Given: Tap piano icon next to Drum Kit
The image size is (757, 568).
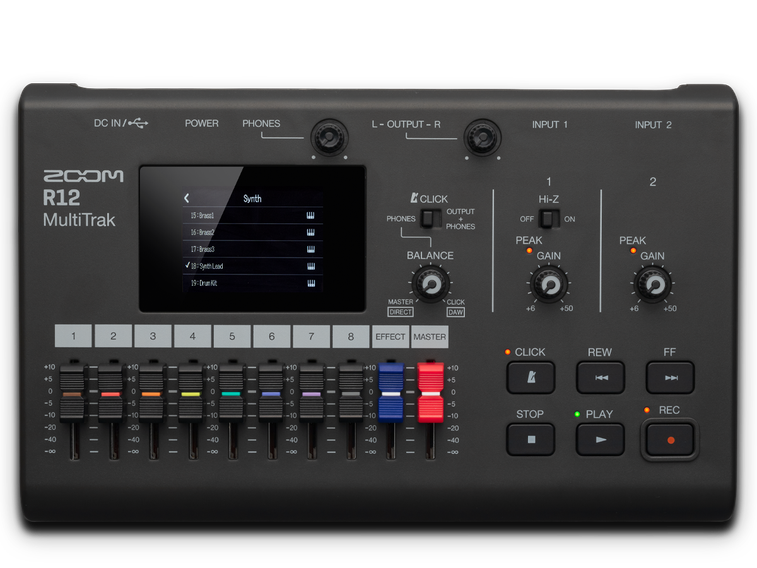Looking at the screenshot, I should [311, 285].
